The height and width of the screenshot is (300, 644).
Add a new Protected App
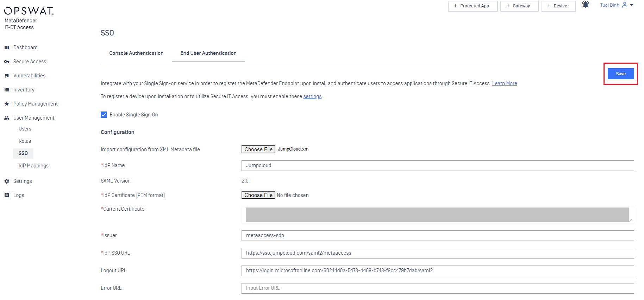473,6
